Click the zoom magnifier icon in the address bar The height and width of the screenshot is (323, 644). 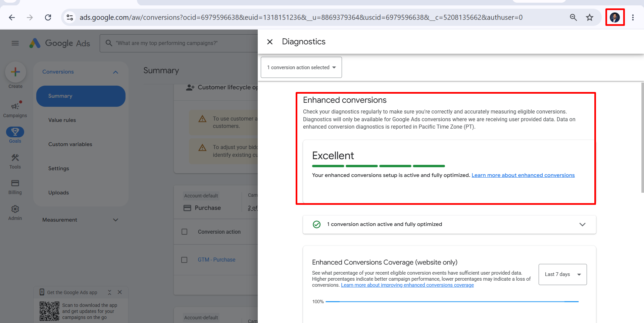point(573,17)
